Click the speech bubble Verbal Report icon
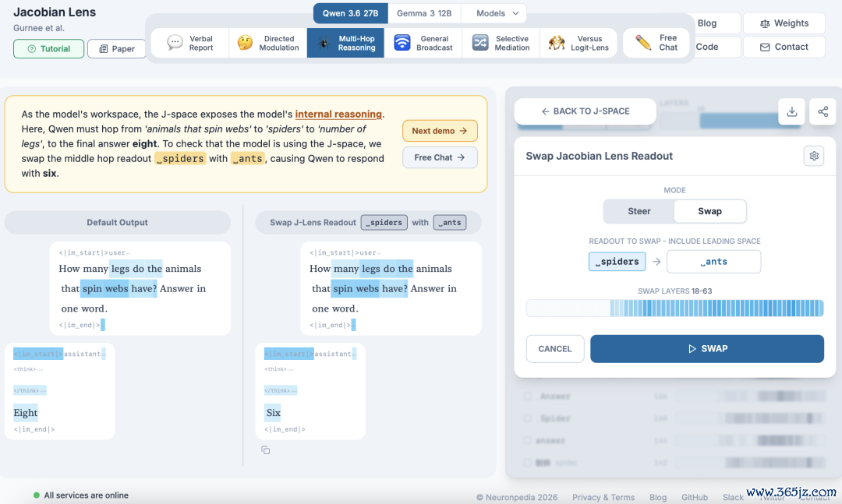The height and width of the screenshot is (504, 842). coord(175,42)
